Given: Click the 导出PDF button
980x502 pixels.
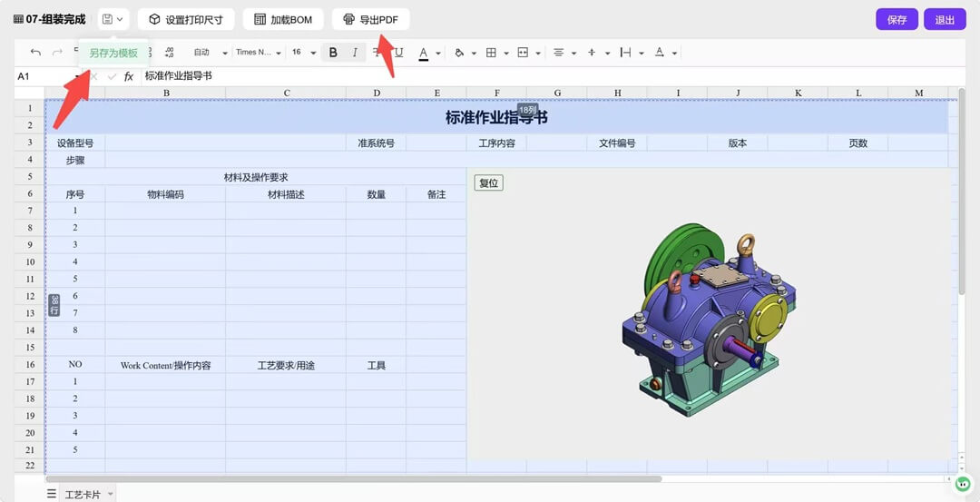Looking at the screenshot, I should click(370, 19).
